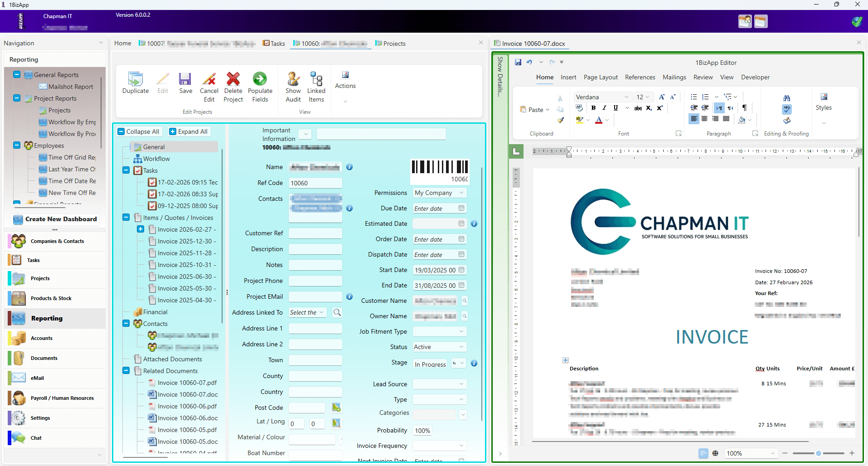The width and height of the screenshot is (868, 466).
Task: Collapse the Tasks tree node
Action: [x=126, y=170]
